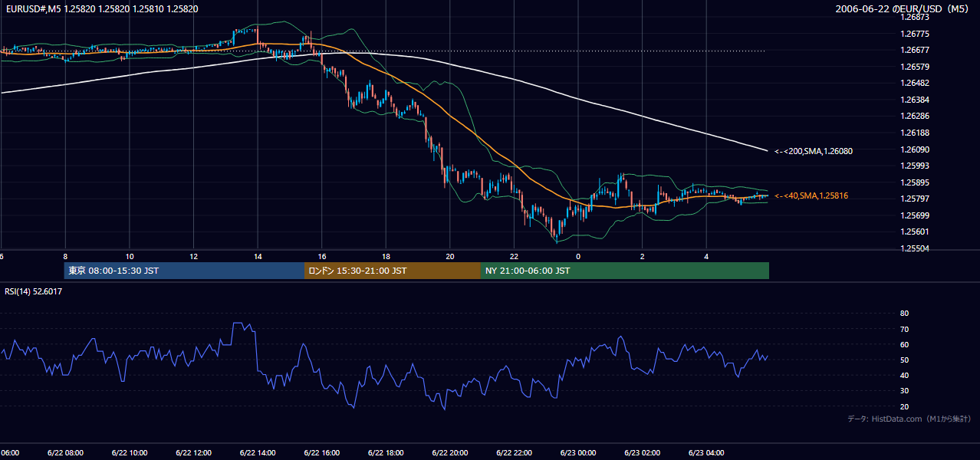Click RSI scale label 70
Screen dimensions: 980x460
point(905,329)
